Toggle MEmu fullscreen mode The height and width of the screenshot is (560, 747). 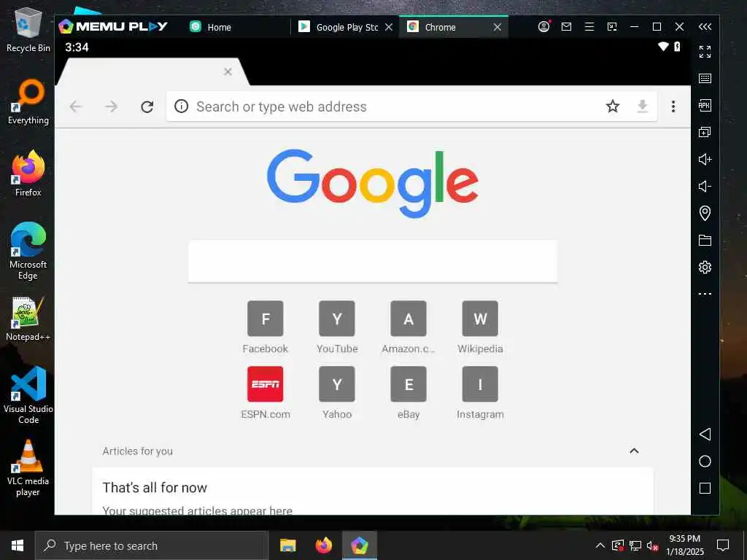click(x=705, y=52)
